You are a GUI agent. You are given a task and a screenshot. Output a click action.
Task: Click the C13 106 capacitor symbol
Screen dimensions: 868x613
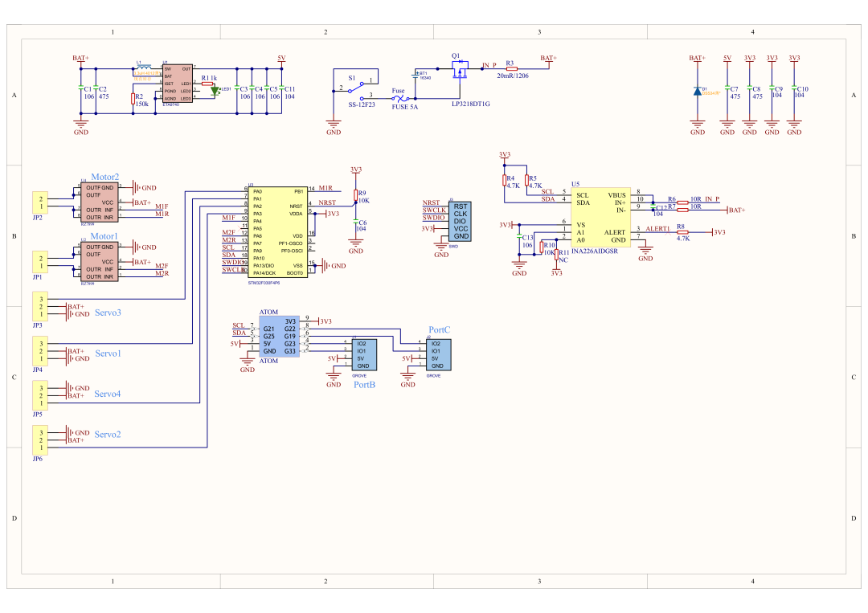(x=519, y=237)
